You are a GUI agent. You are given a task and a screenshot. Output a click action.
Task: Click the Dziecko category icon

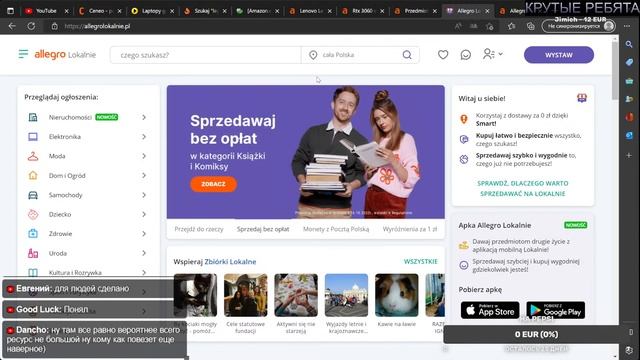33,214
